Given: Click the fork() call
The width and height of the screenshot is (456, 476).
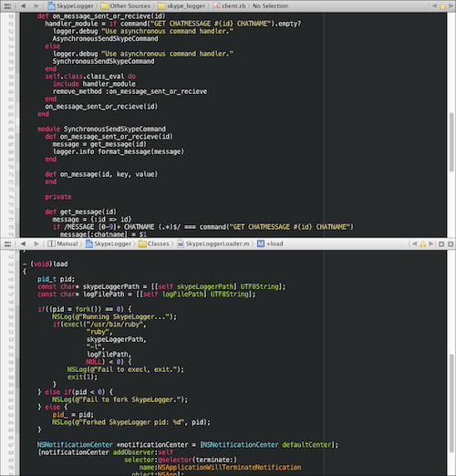Looking at the screenshot, I should (x=88, y=309).
